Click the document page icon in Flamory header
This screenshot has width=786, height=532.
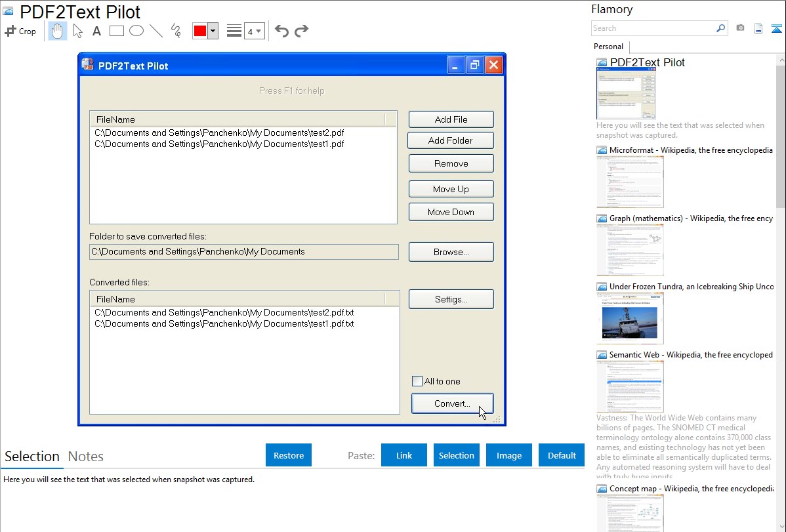click(758, 28)
